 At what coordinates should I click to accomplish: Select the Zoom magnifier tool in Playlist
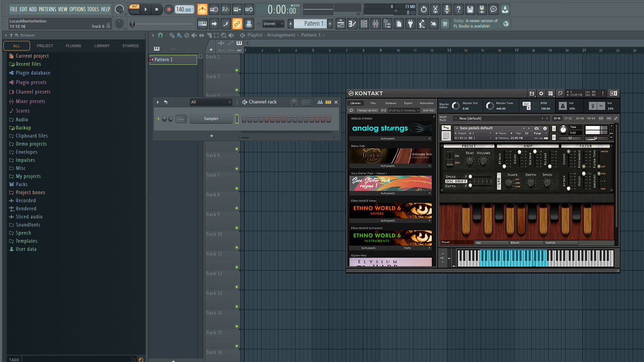[x=223, y=35]
